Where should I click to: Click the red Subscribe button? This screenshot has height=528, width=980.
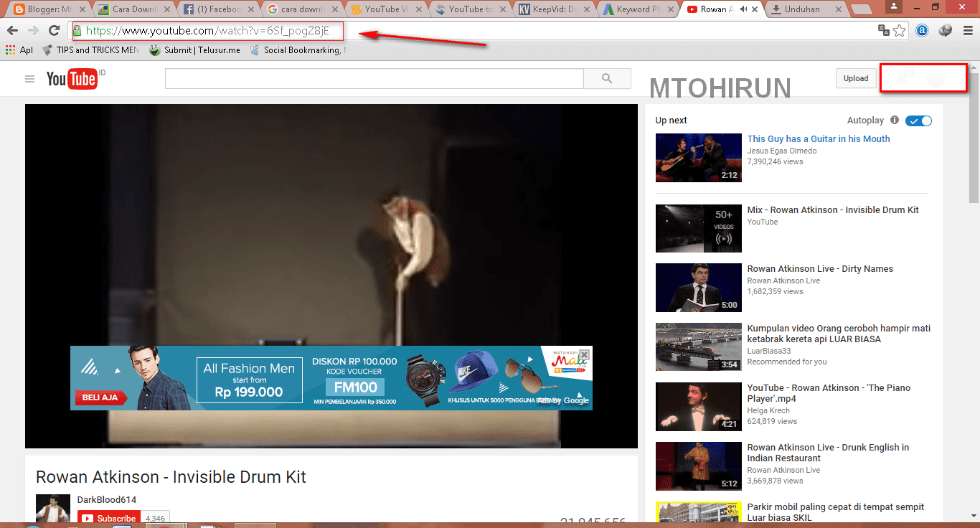pyautogui.click(x=109, y=518)
